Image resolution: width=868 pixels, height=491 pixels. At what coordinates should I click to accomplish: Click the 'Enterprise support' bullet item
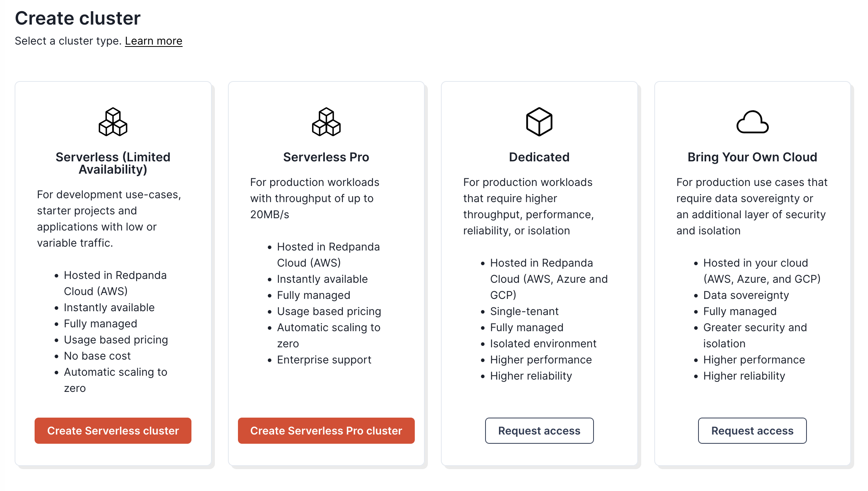(324, 360)
